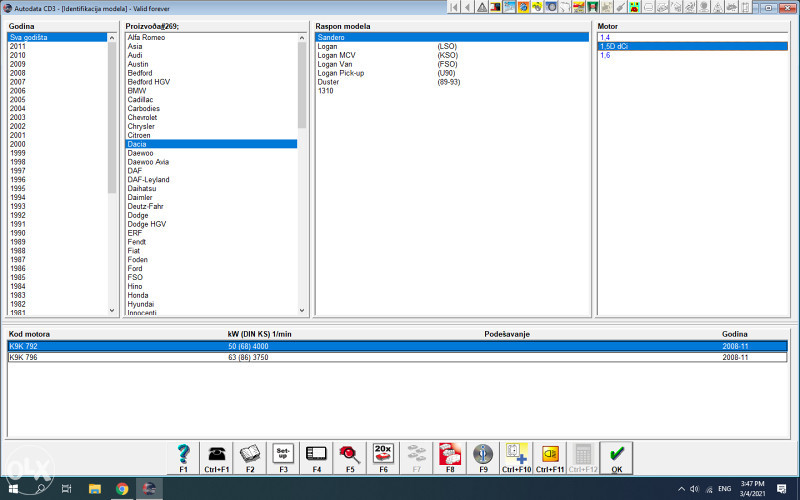Click the Godina year list scrollbar thumb
800x500 pixels.
(112, 118)
